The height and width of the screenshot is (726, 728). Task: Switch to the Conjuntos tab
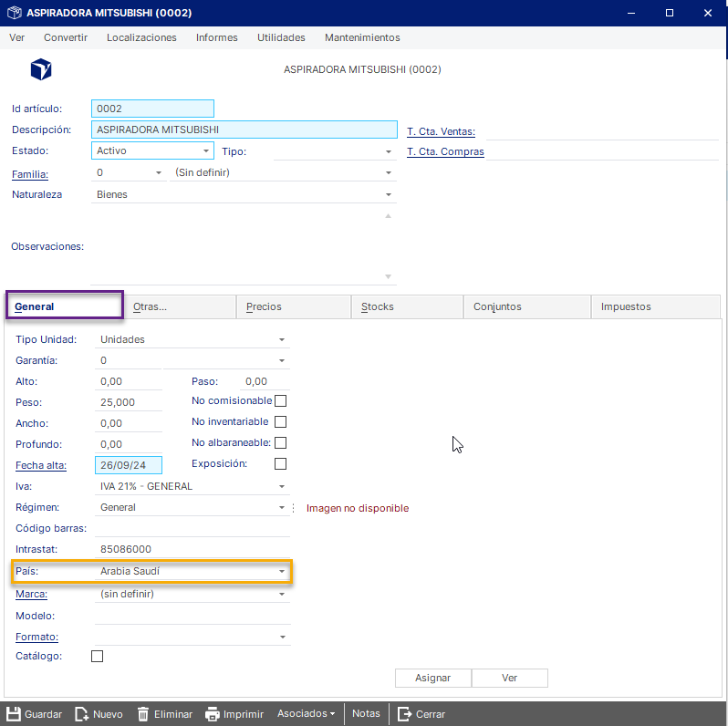coord(527,306)
